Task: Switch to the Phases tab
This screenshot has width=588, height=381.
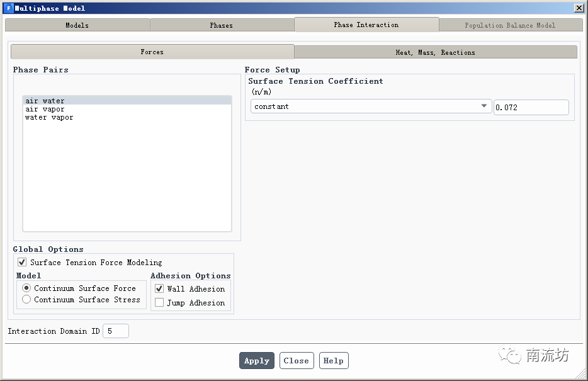Action: pos(221,25)
